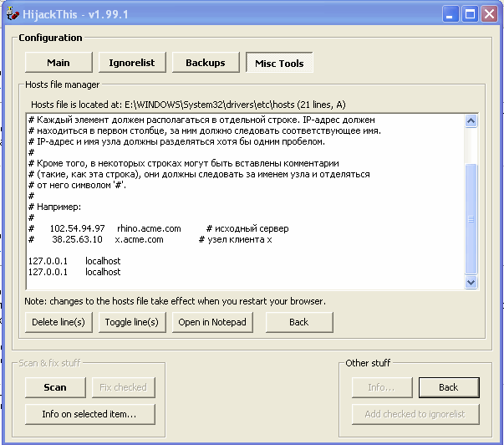Select line '# от него символом'
504x445 pixels.
[246, 185]
